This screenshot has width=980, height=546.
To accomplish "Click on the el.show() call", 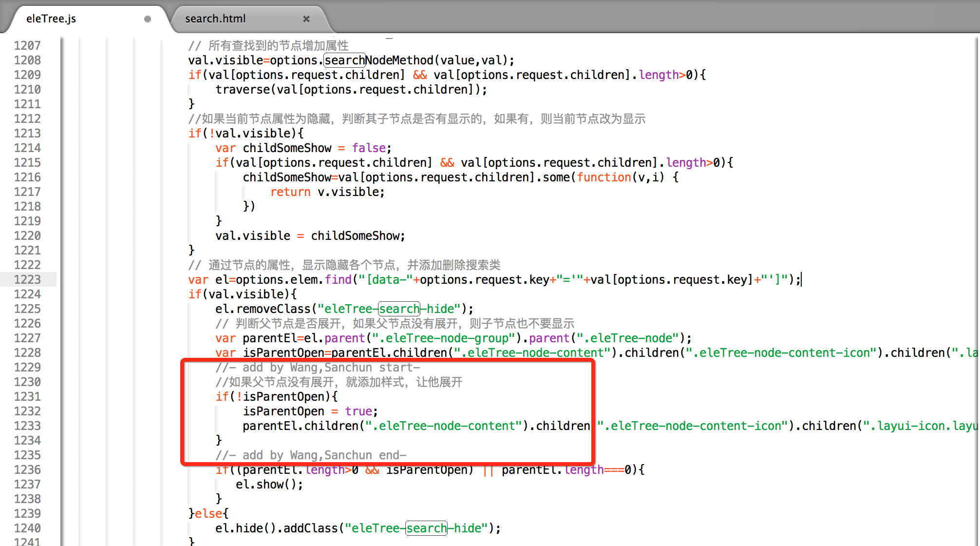I will [x=269, y=484].
